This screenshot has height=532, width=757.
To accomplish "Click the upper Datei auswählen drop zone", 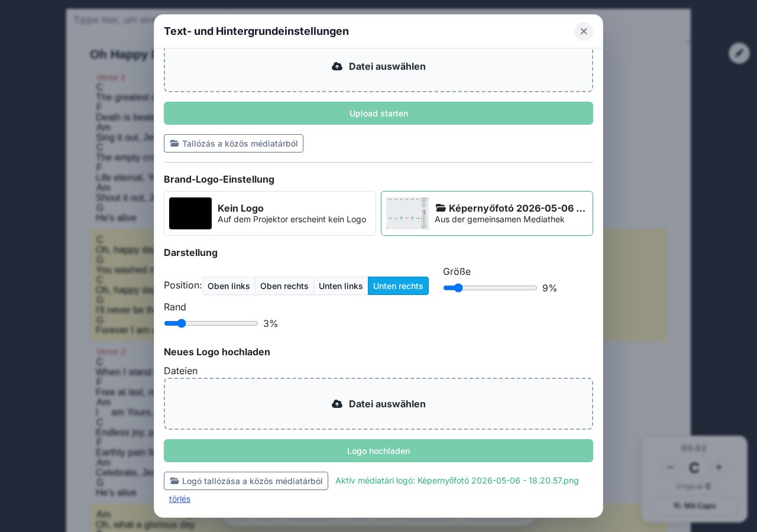I will tap(378, 70).
